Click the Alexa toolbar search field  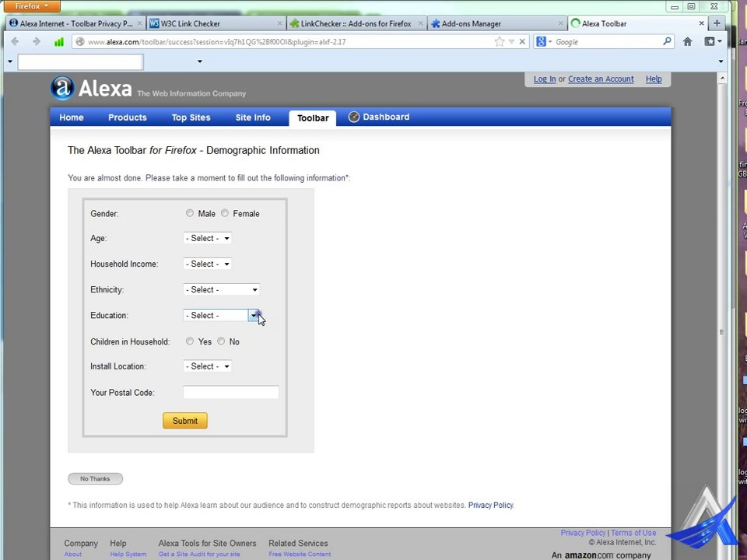point(80,62)
